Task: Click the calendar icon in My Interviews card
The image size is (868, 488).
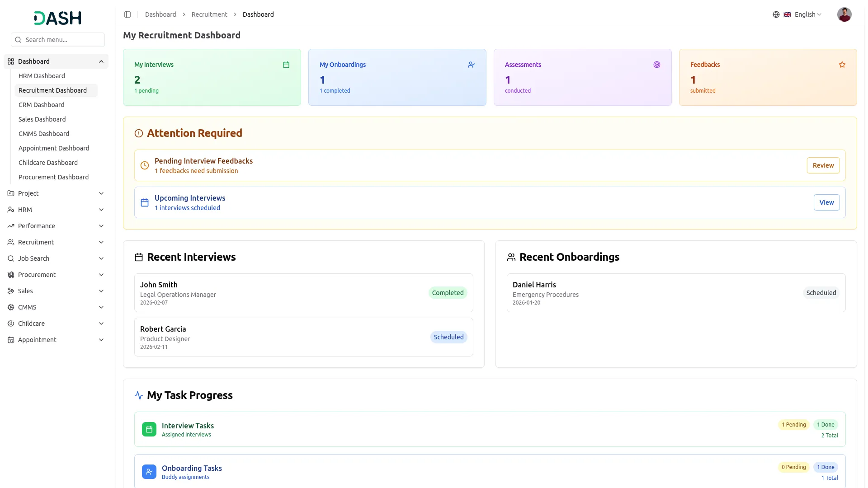Action: (x=286, y=65)
